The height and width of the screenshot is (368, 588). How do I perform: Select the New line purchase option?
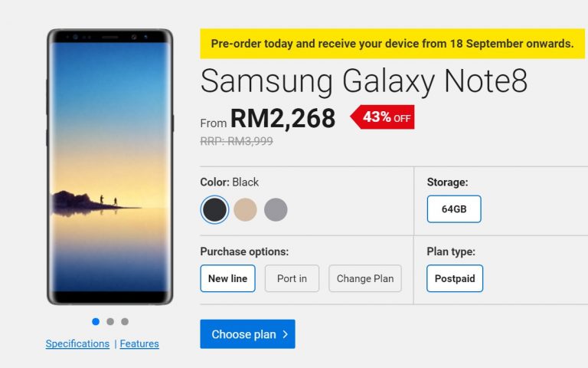coord(227,278)
